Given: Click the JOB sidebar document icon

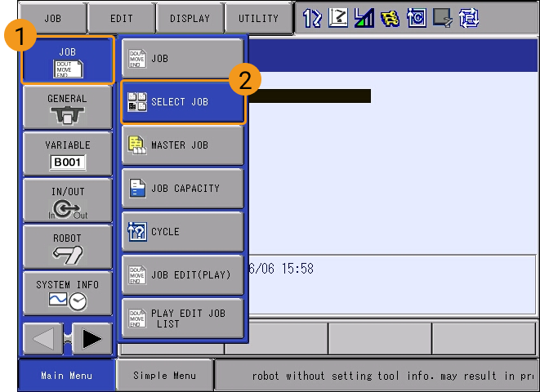Looking at the screenshot, I should click(x=68, y=69).
